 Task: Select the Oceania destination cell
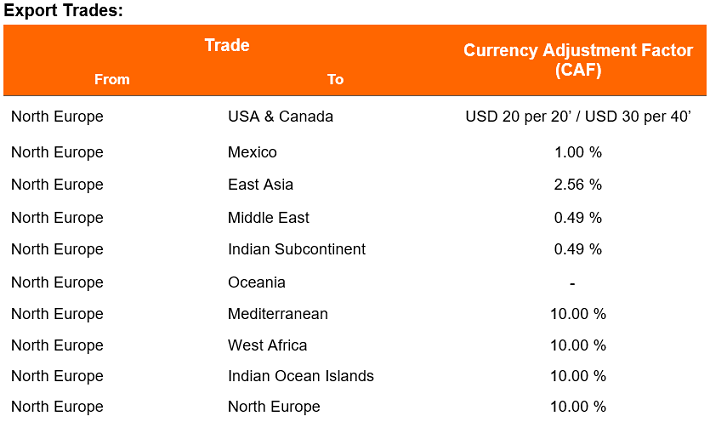256,283
